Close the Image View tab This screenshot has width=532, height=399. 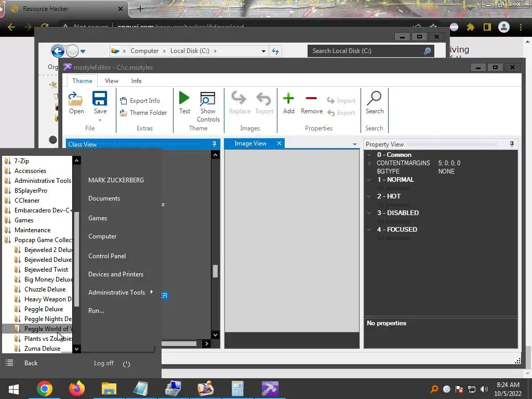279,143
